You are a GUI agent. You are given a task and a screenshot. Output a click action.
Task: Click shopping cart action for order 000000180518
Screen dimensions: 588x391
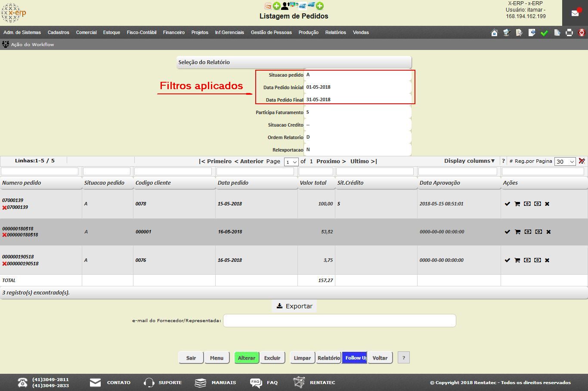(517, 232)
